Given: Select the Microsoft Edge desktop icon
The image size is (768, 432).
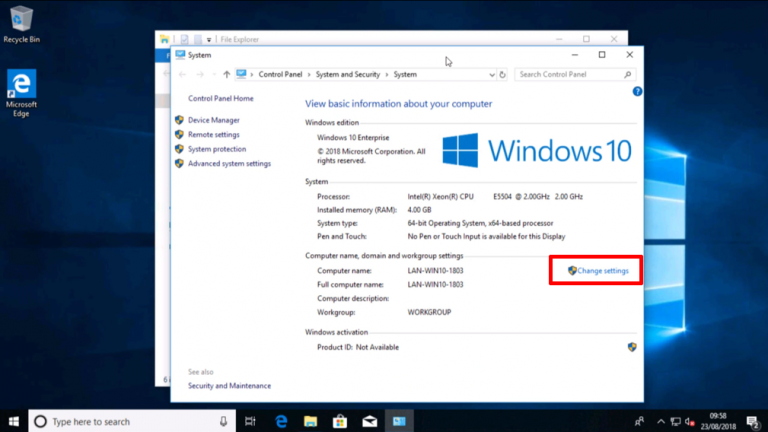Looking at the screenshot, I should pyautogui.click(x=21, y=93).
